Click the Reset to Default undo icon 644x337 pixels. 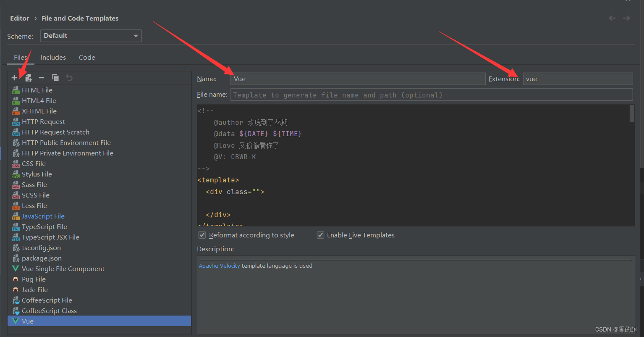69,78
